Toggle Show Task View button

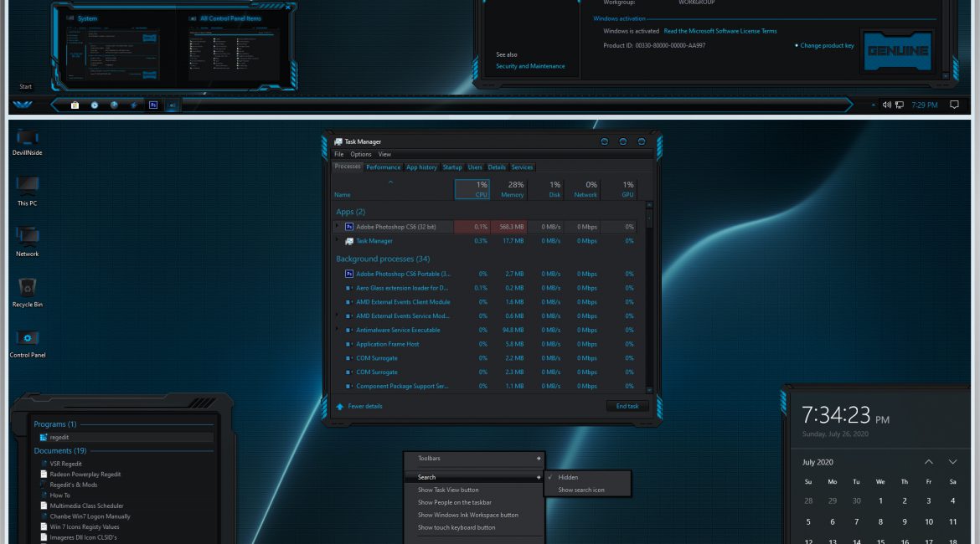pyautogui.click(x=448, y=490)
